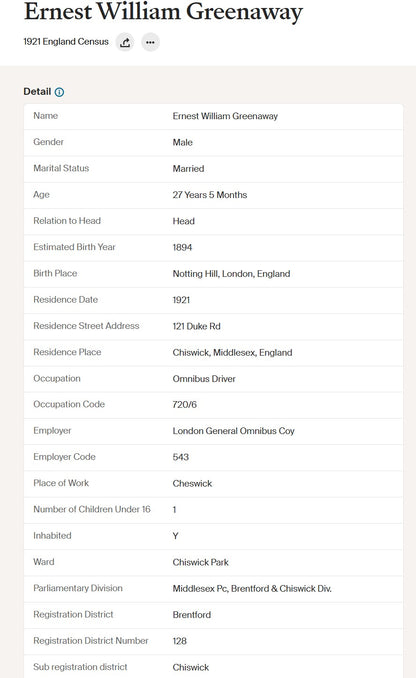Click the birth place Notting Hill, London, England
The width and height of the screenshot is (416, 678).
(x=231, y=274)
